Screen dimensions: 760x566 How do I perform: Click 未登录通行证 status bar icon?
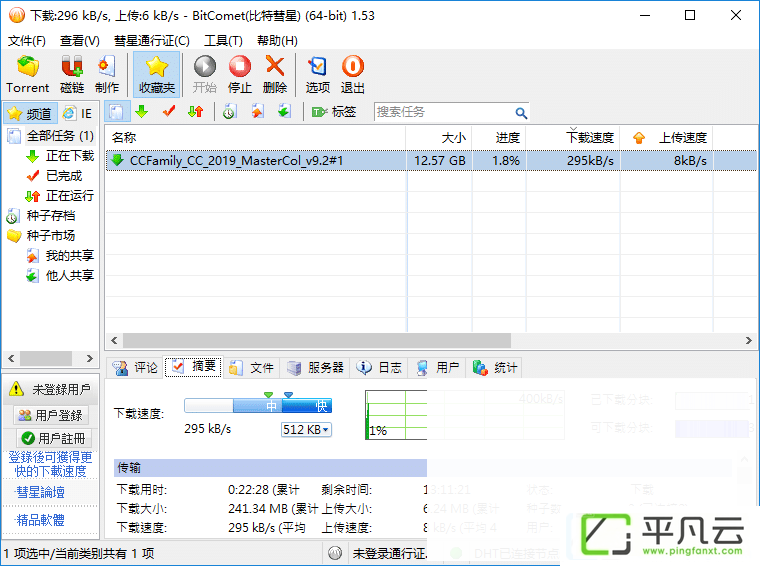(335, 553)
